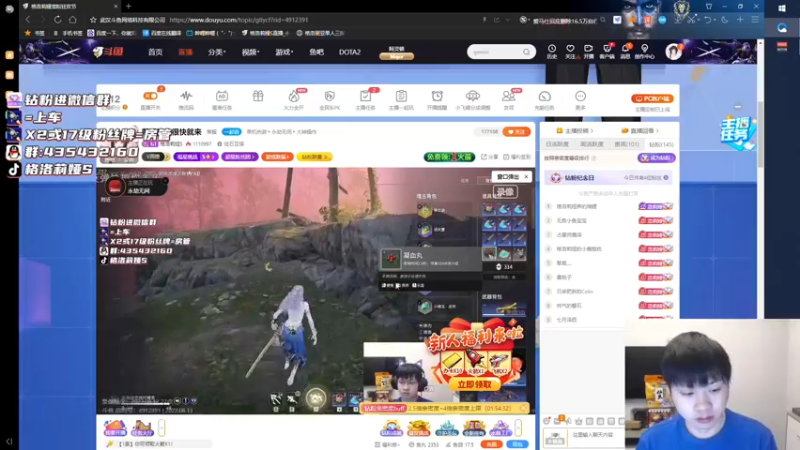Click the 主播任务 floating badge on right
Viewport: 800px width, 450px height.
(x=737, y=133)
